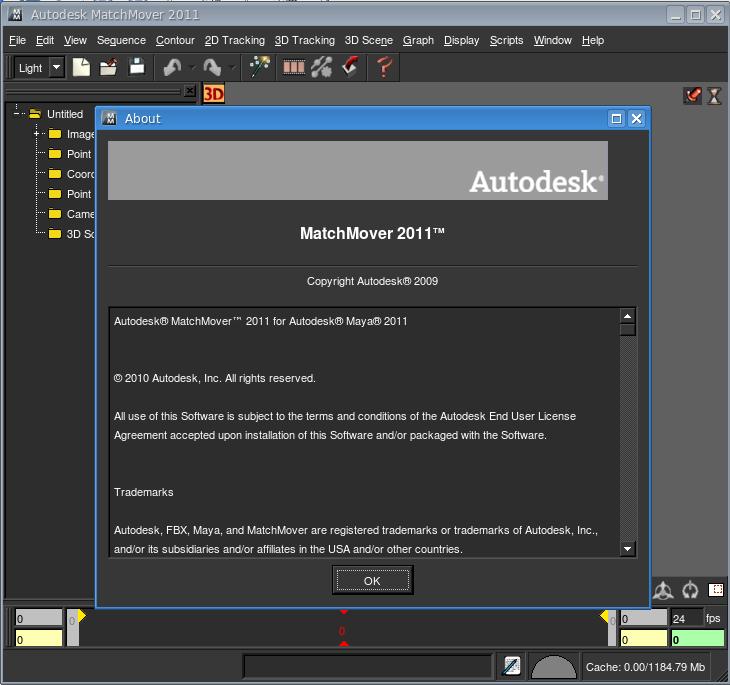Click the empty status bar input field

point(368,666)
